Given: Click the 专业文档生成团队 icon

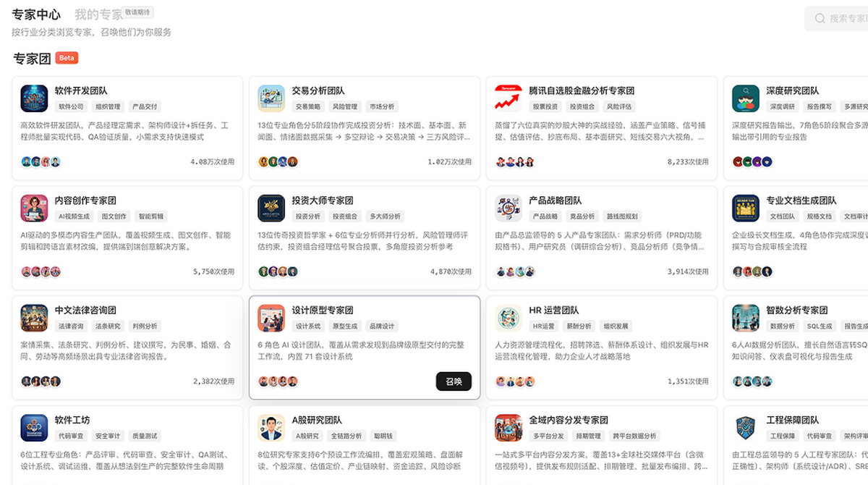Looking at the screenshot, I should 746,208.
